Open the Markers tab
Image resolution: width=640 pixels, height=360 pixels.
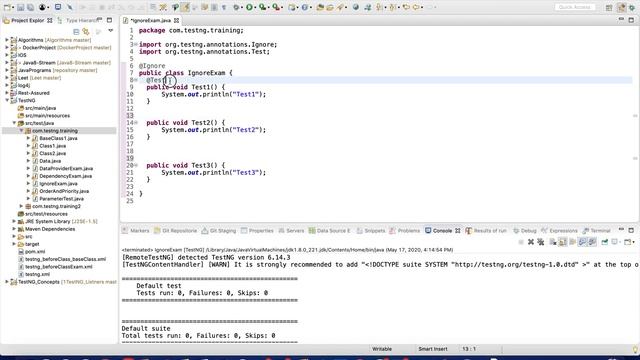[x=136, y=231]
